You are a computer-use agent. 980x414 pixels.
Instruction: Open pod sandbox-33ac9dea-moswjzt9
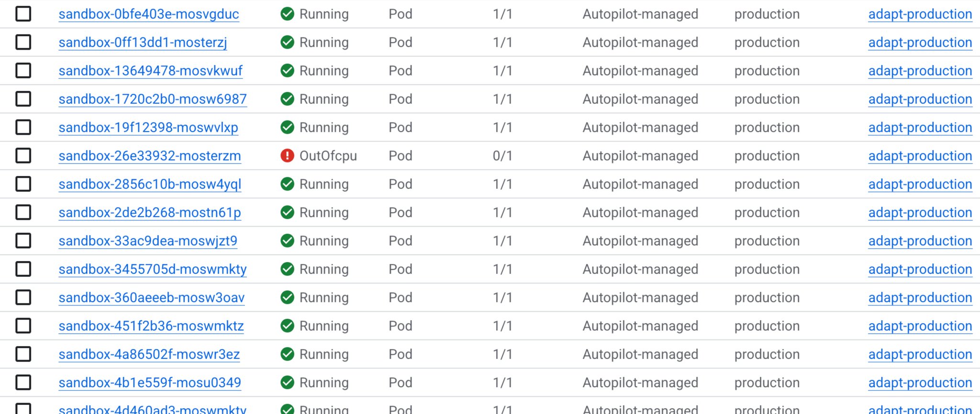click(148, 241)
